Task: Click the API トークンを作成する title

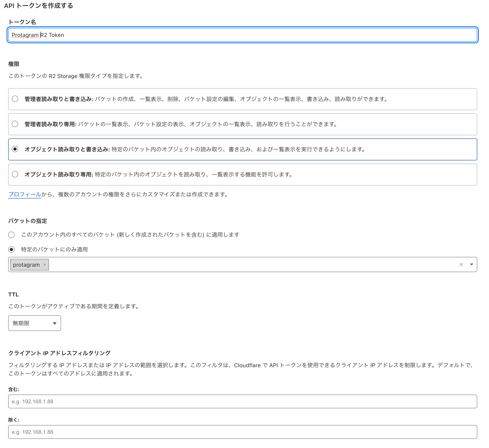Action: (x=39, y=6)
